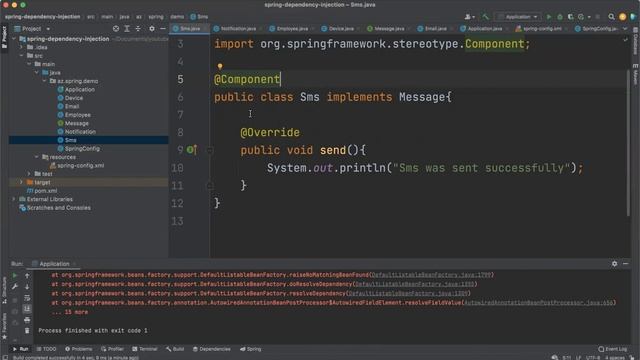This screenshot has height=360, width=640.
Task: Switch to Notification.java tab
Action: click(236, 29)
